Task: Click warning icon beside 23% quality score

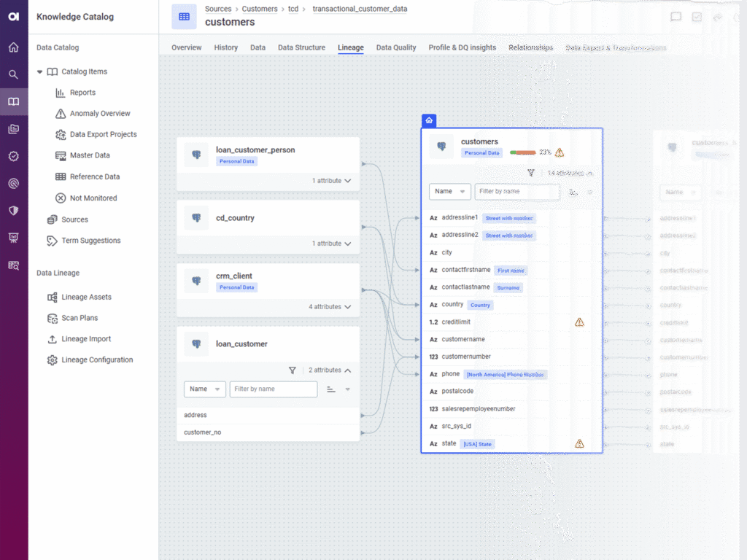Action: [560, 152]
